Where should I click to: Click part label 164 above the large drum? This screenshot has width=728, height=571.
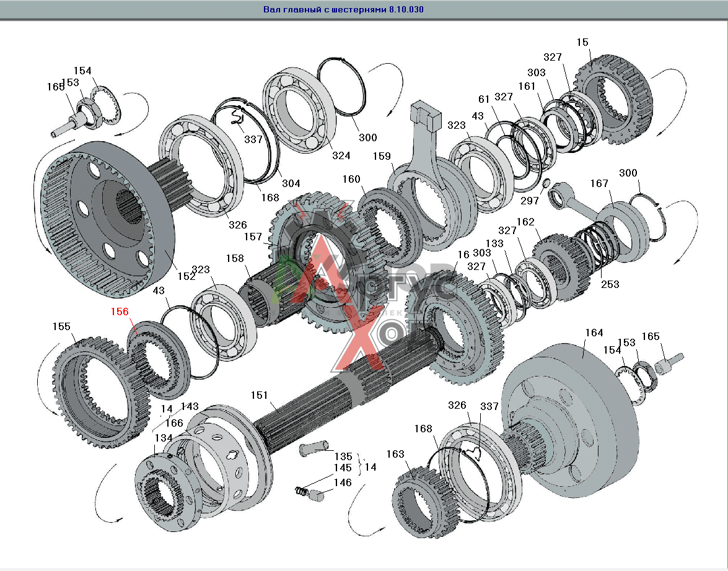click(594, 333)
